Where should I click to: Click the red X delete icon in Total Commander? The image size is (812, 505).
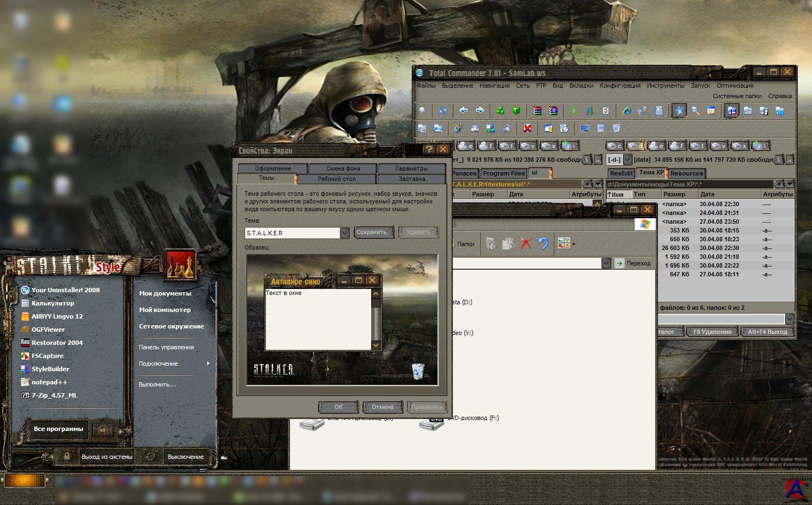pyautogui.click(x=527, y=128)
